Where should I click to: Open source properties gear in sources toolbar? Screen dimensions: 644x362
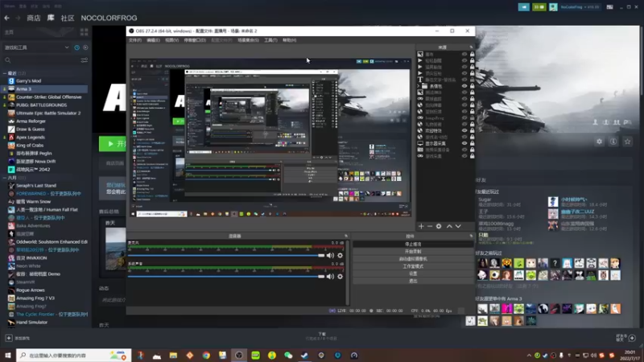(439, 226)
